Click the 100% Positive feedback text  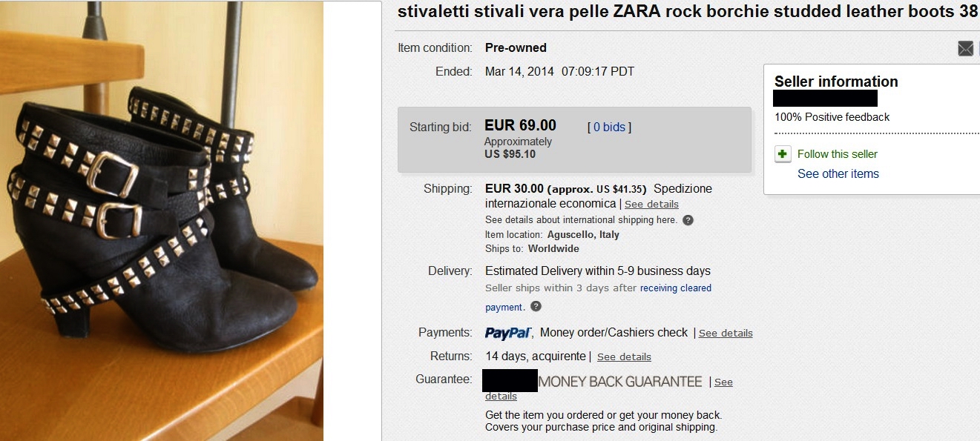click(x=832, y=117)
